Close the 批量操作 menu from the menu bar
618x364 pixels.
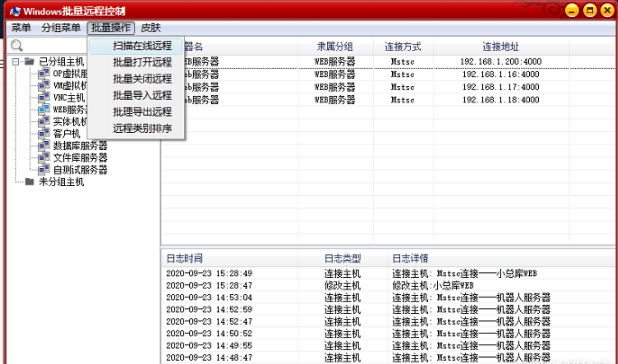(111, 28)
